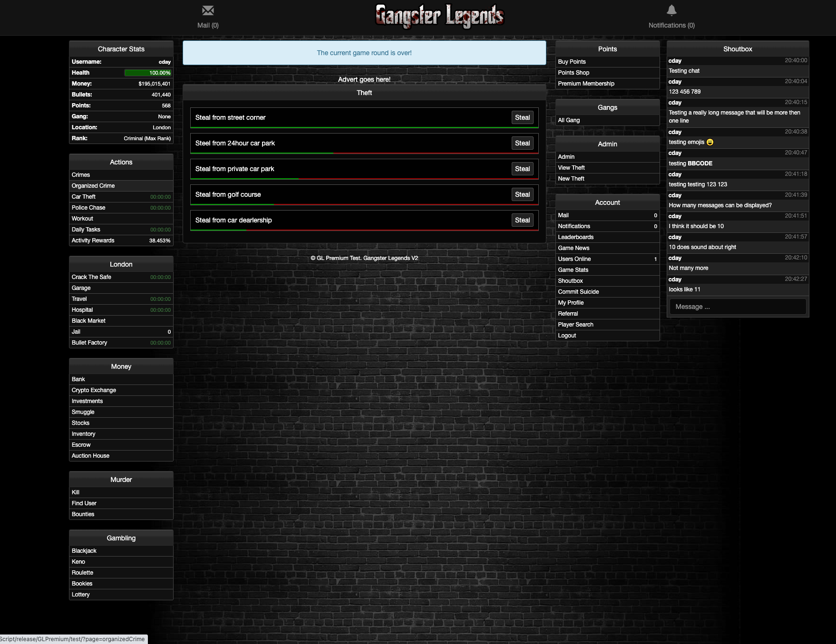This screenshot has width=836, height=644.
Task: Open the Bounties page
Action: pyautogui.click(x=83, y=514)
